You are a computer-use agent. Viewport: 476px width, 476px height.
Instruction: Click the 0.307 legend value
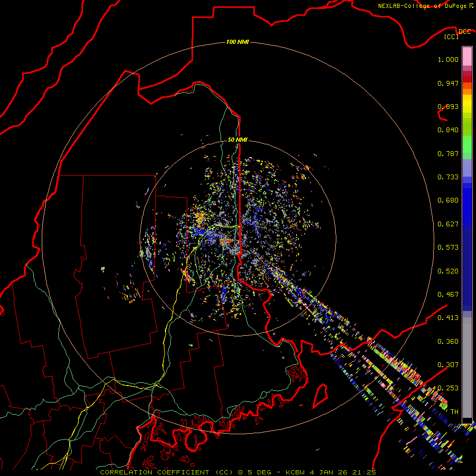pos(448,364)
